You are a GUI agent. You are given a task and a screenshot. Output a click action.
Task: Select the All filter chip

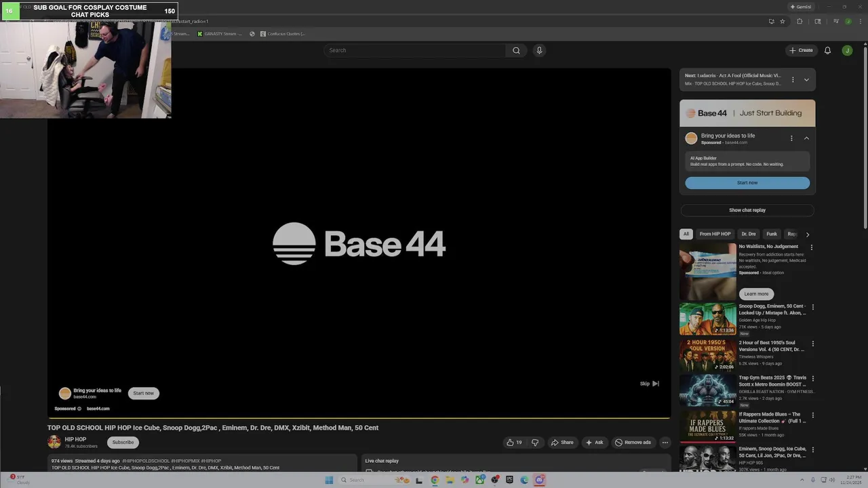pos(686,234)
